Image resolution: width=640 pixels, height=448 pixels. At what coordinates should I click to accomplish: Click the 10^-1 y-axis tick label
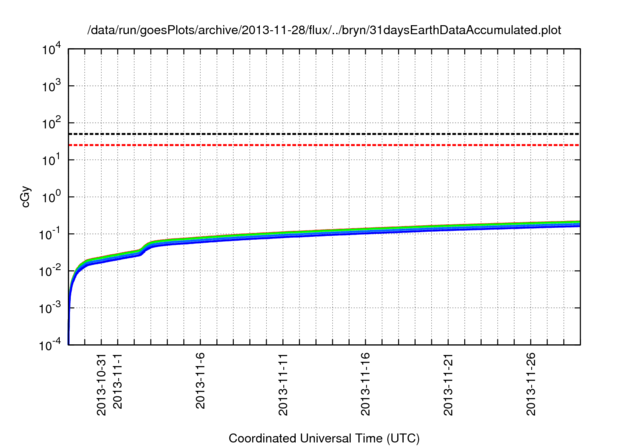(x=51, y=234)
